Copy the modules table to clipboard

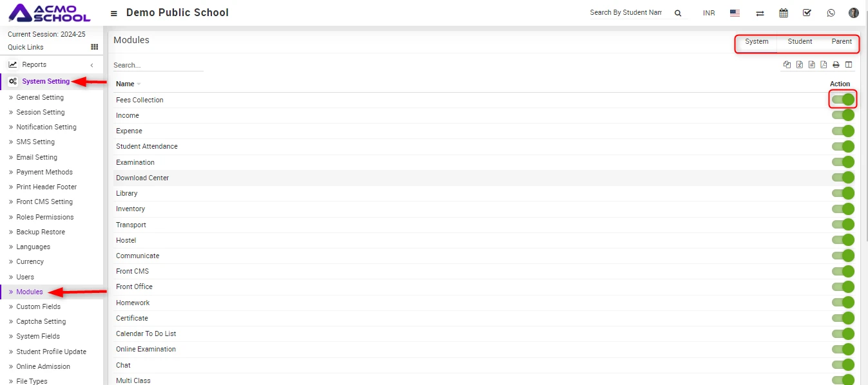tap(787, 64)
